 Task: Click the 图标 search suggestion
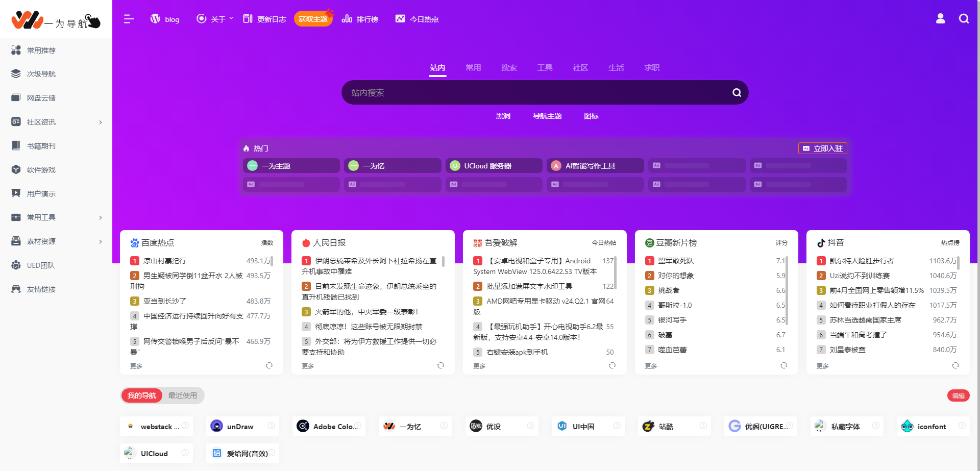(591, 116)
